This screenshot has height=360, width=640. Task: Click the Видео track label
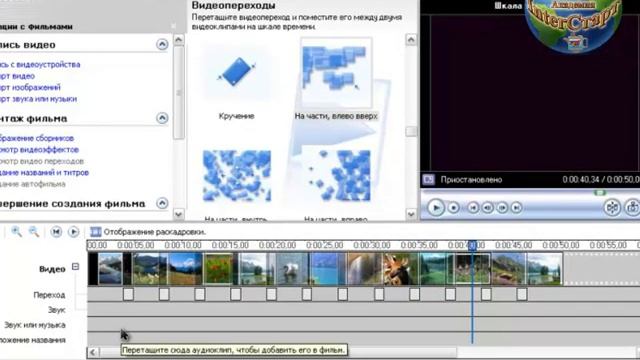click(x=52, y=269)
